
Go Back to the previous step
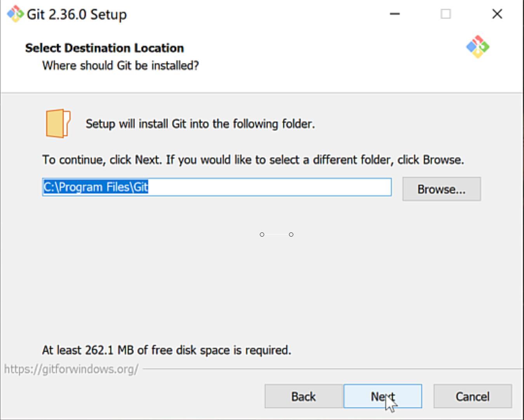pyautogui.click(x=303, y=396)
